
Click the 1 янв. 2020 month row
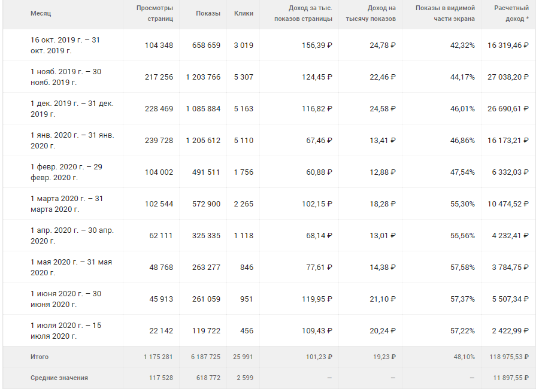(x=72, y=140)
